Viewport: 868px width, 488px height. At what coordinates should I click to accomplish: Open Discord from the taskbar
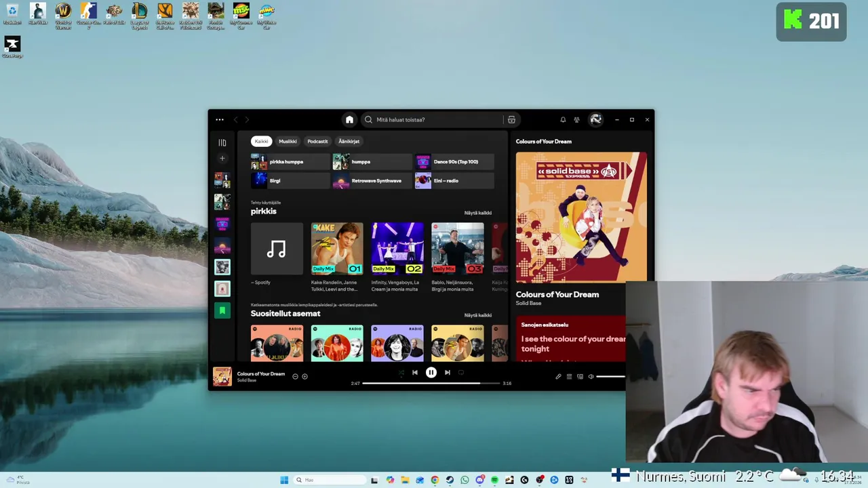pyautogui.click(x=479, y=480)
